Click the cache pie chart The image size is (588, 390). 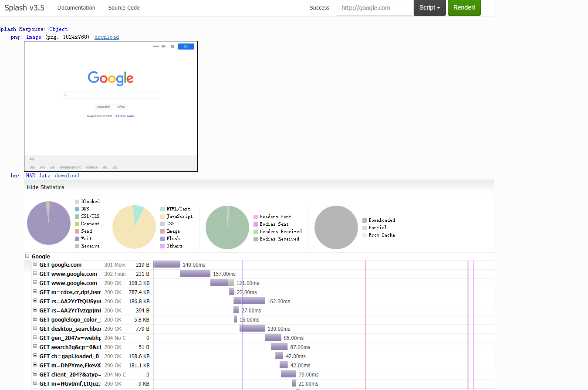pos(336,227)
